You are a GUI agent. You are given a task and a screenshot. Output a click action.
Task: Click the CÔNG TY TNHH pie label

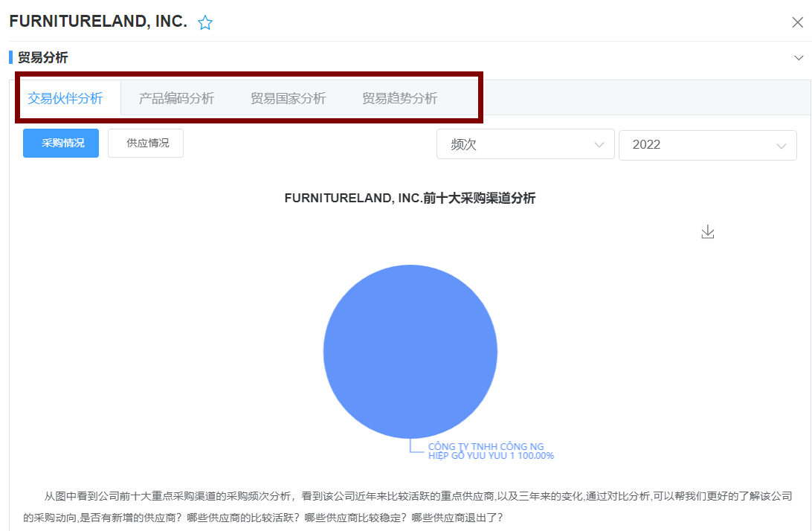click(491, 451)
